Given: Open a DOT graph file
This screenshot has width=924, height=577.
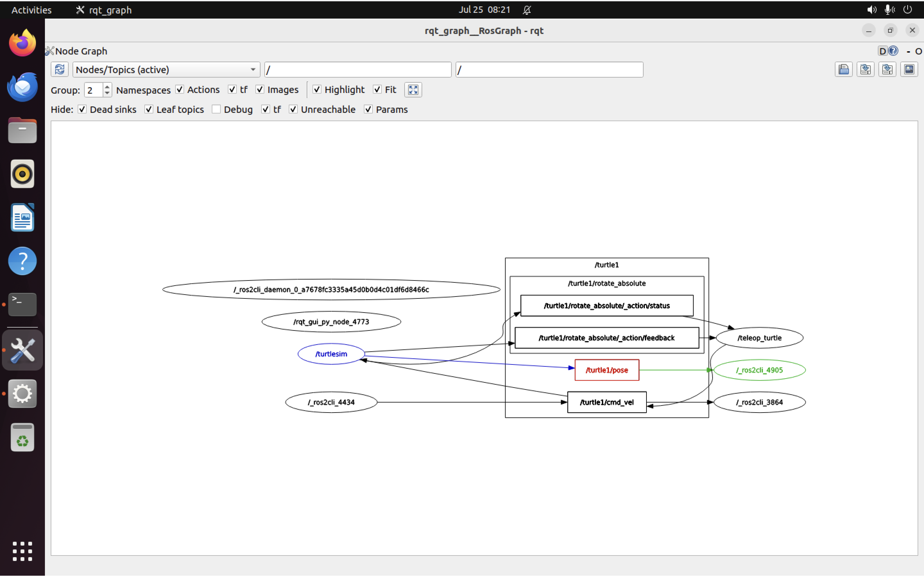Looking at the screenshot, I should pos(844,69).
